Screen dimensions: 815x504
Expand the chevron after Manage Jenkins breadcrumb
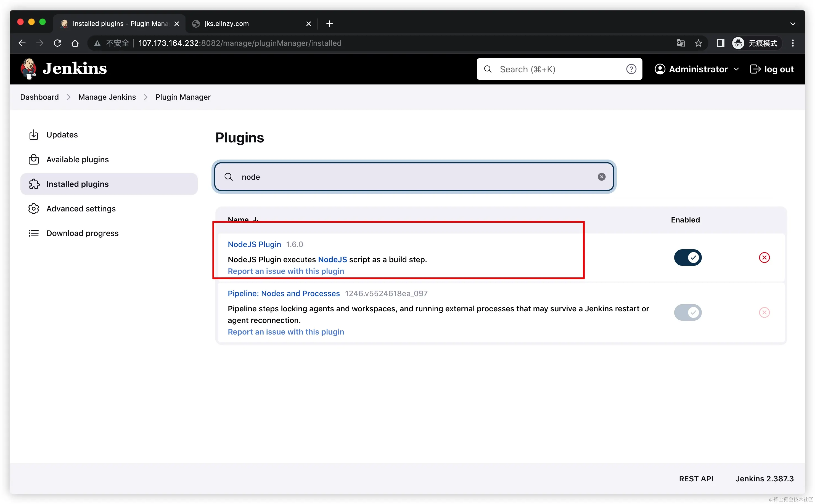(146, 97)
